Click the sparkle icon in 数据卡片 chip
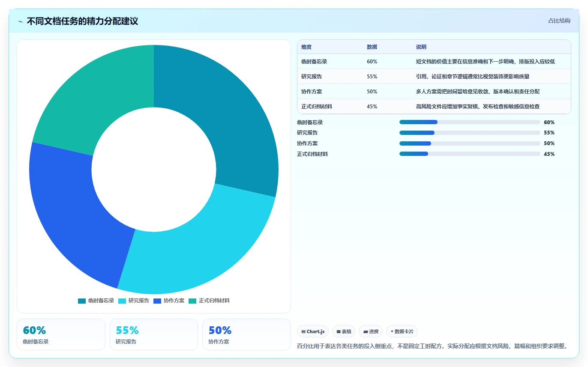 (392, 331)
